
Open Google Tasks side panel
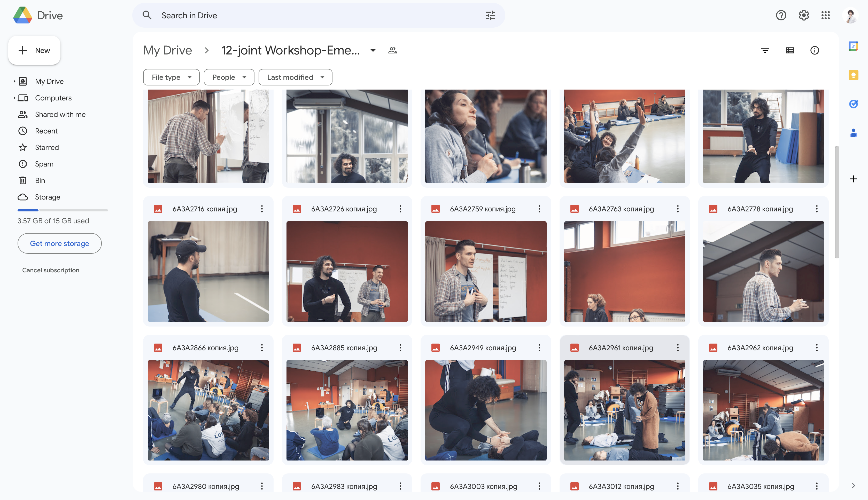[853, 104]
